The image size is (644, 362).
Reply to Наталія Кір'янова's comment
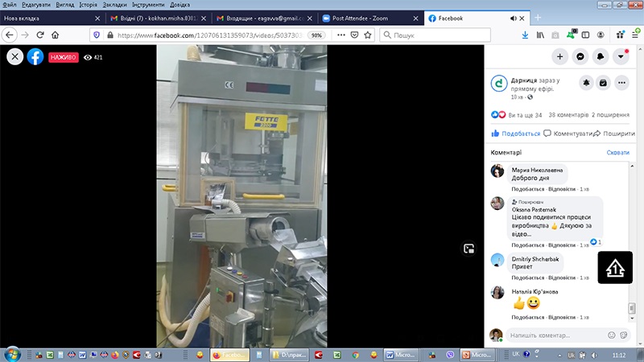pos(562,317)
